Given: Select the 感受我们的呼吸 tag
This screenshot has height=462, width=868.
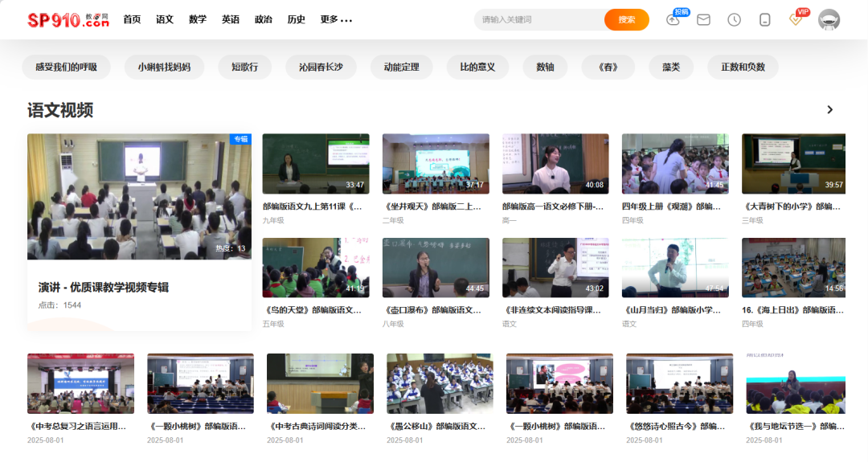Looking at the screenshot, I should coord(67,67).
